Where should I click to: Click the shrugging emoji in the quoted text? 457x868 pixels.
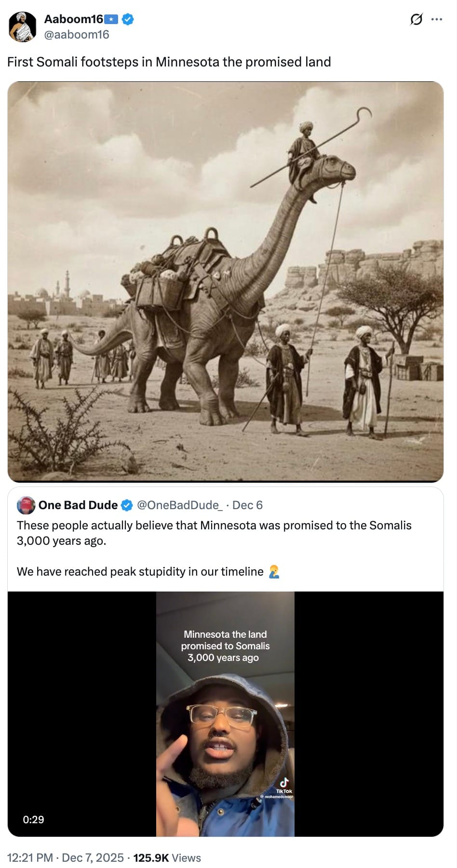click(x=274, y=572)
